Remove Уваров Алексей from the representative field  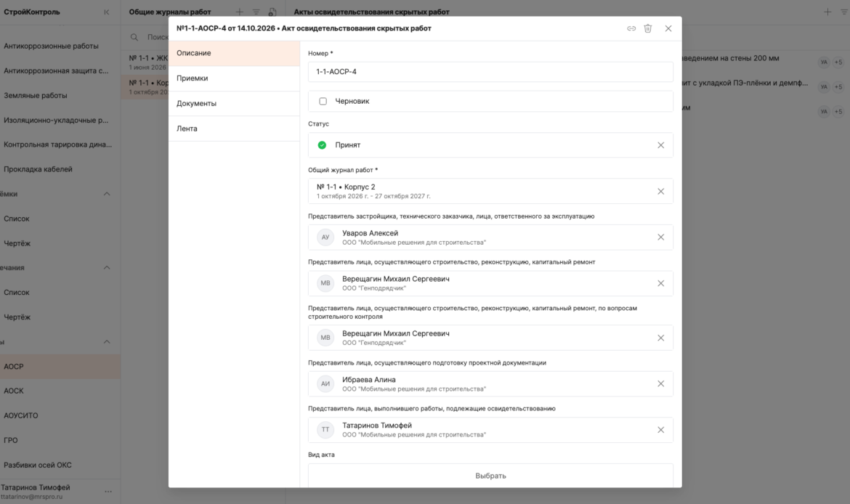click(x=661, y=237)
